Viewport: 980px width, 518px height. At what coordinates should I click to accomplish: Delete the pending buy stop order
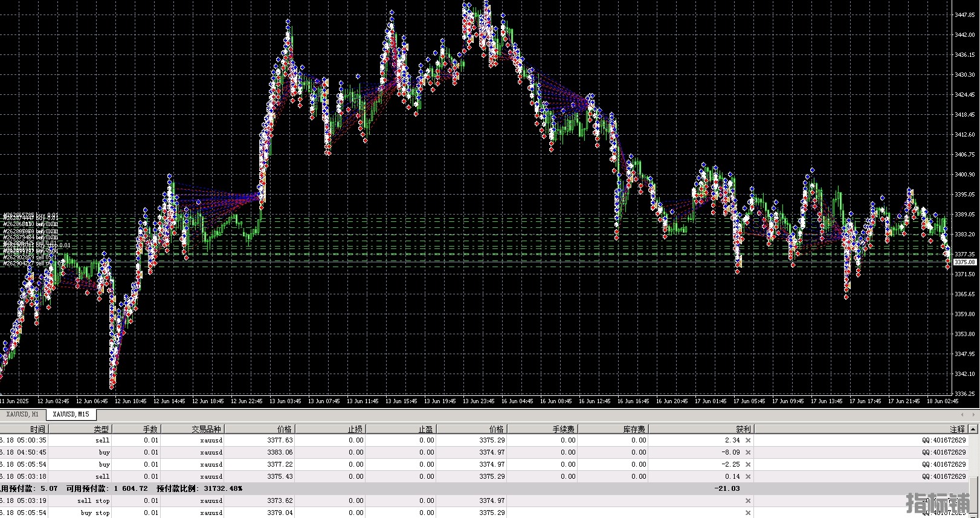coord(748,513)
